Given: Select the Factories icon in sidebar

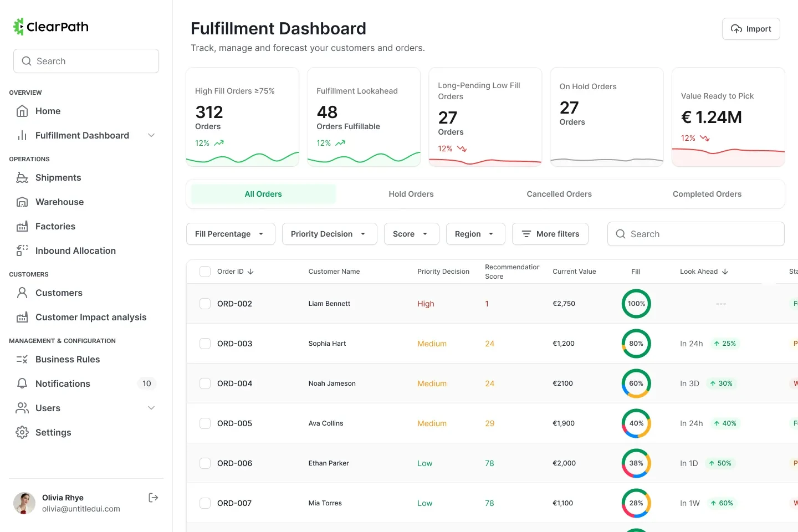Looking at the screenshot, I should point(22,226).
